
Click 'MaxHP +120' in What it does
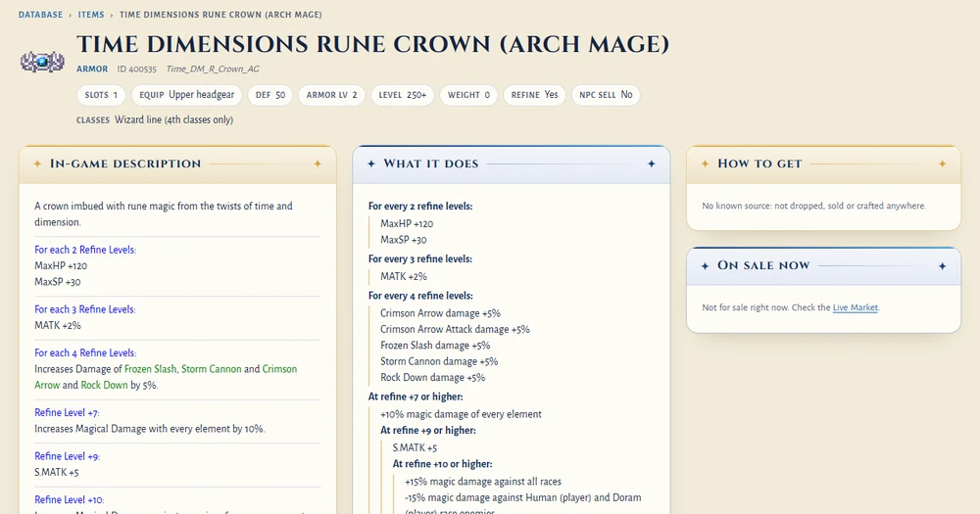pyautogui.click(x=407, y=223)
